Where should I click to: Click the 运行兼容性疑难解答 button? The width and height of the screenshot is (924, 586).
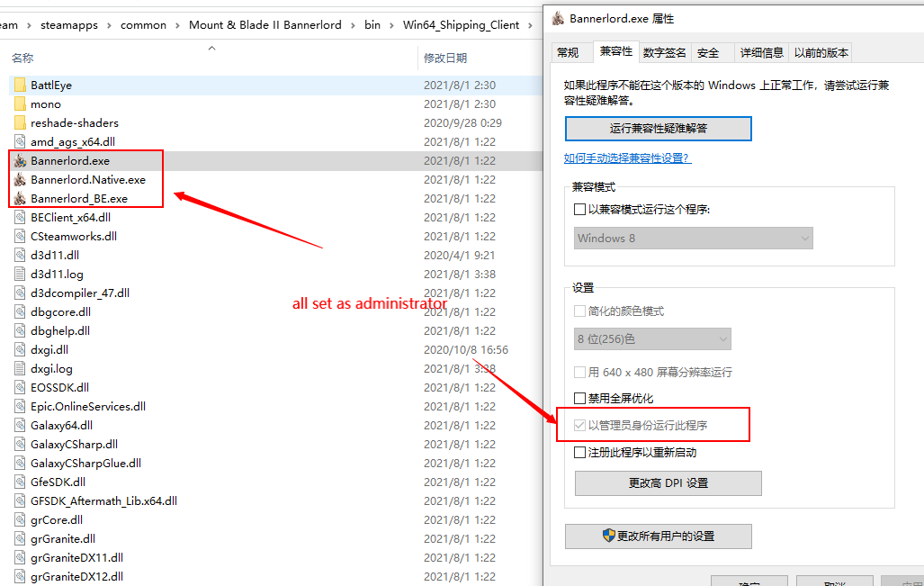point(659,129)
